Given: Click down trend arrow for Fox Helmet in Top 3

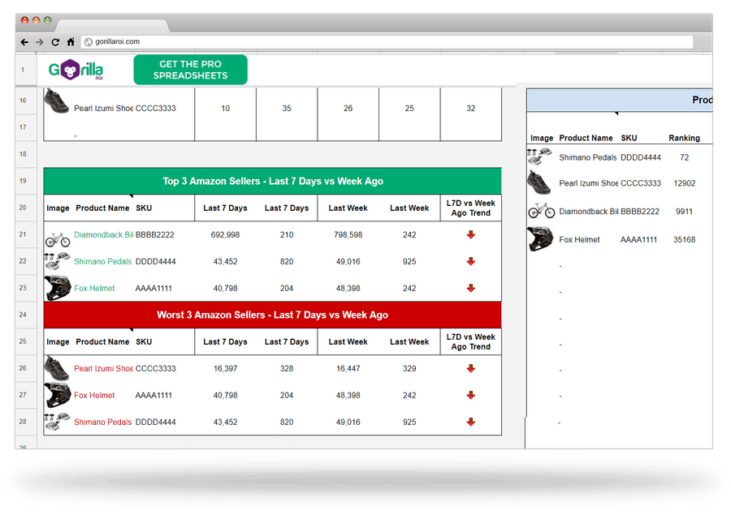Looking at the screenshot, I should (471, 288).
